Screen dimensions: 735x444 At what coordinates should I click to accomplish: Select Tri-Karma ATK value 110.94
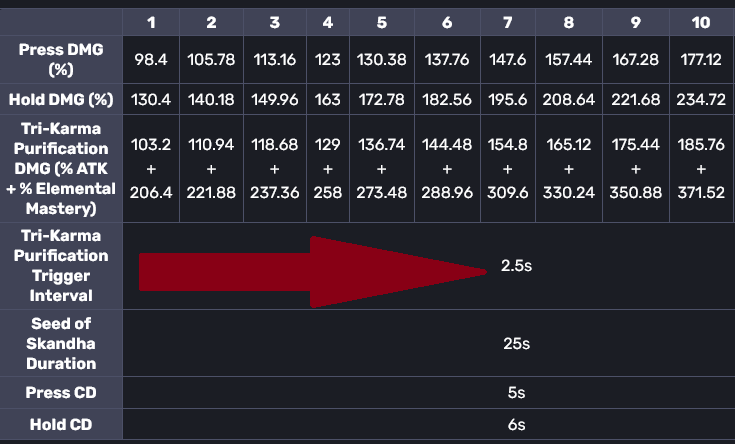tap(211, 144)
